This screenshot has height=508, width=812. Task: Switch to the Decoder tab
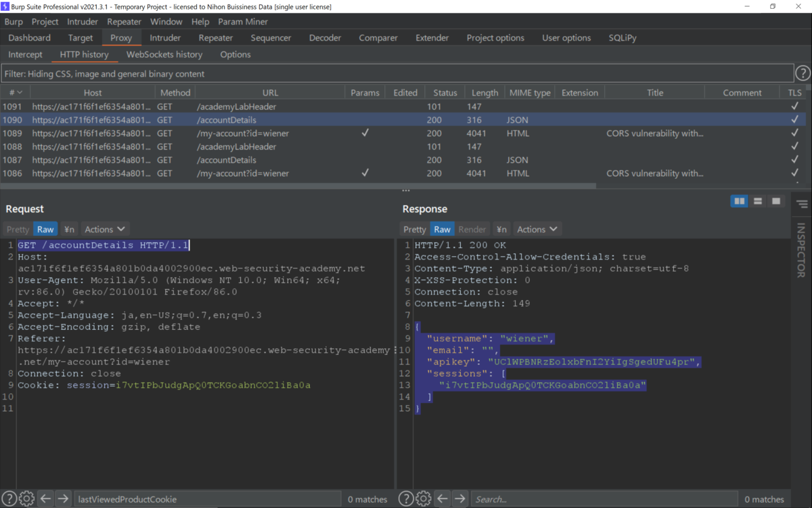[x=325, y=38]
